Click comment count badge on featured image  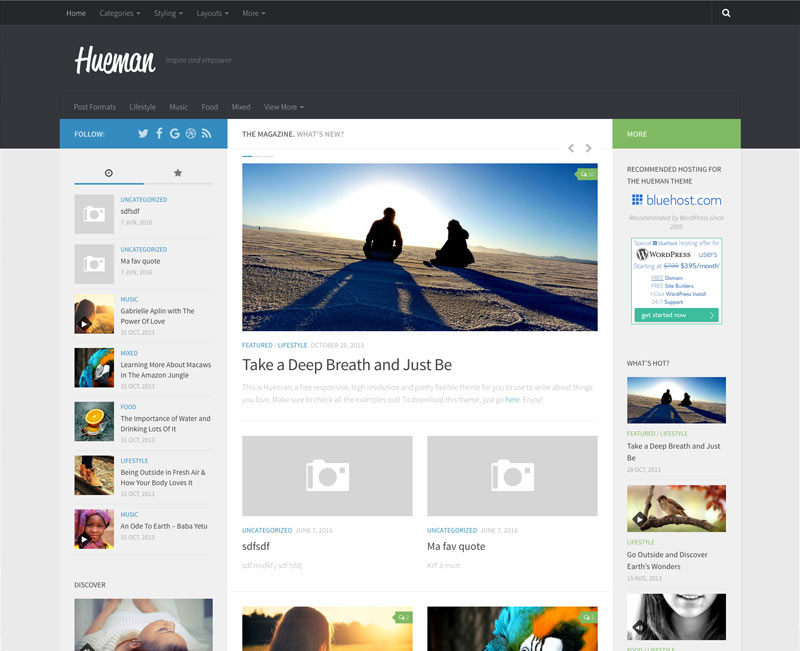586,174
